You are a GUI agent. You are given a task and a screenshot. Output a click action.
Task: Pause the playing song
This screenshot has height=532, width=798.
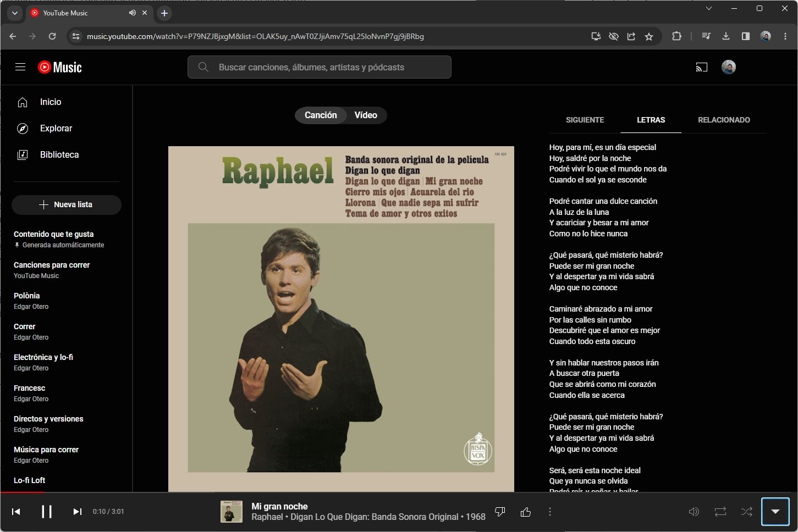click(x=47, y=512)
